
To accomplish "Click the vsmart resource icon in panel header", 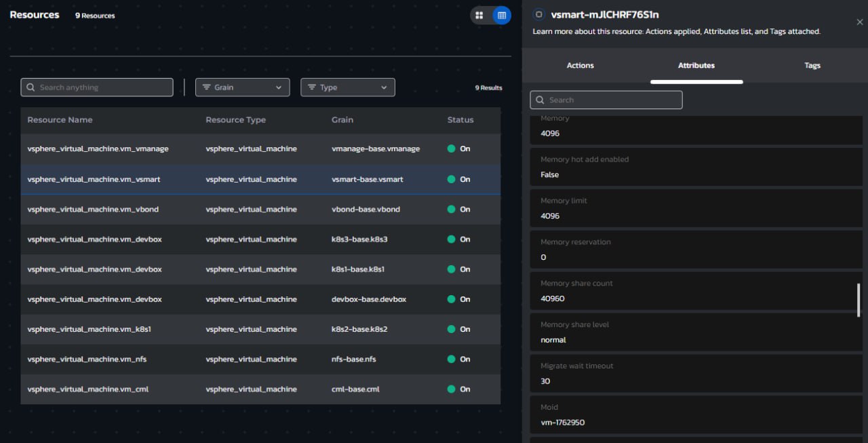I will 539,14.
